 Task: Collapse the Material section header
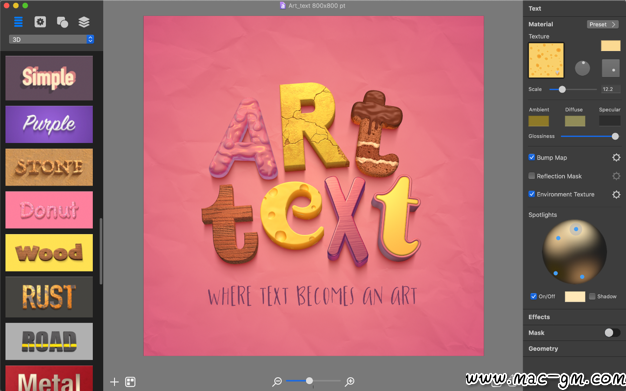[x=541, y=24]
